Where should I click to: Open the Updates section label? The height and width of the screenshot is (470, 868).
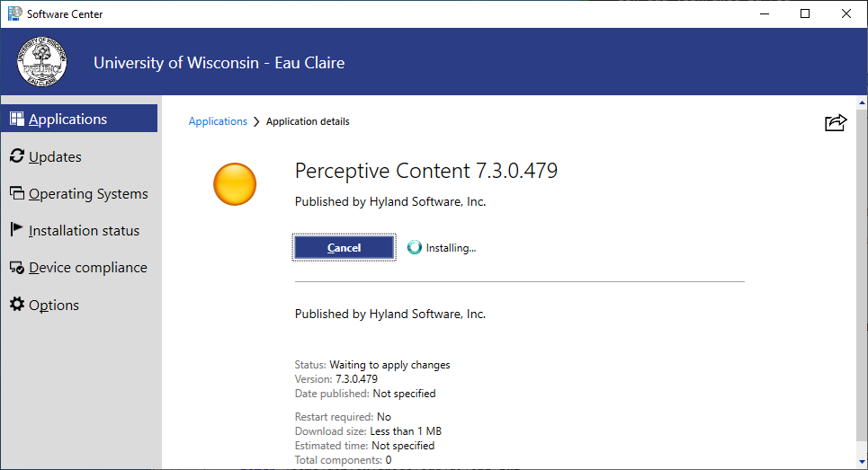55,156
